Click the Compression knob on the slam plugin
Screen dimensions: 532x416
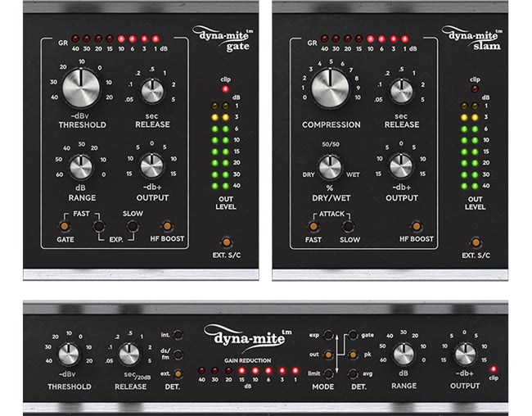point(330,88)
